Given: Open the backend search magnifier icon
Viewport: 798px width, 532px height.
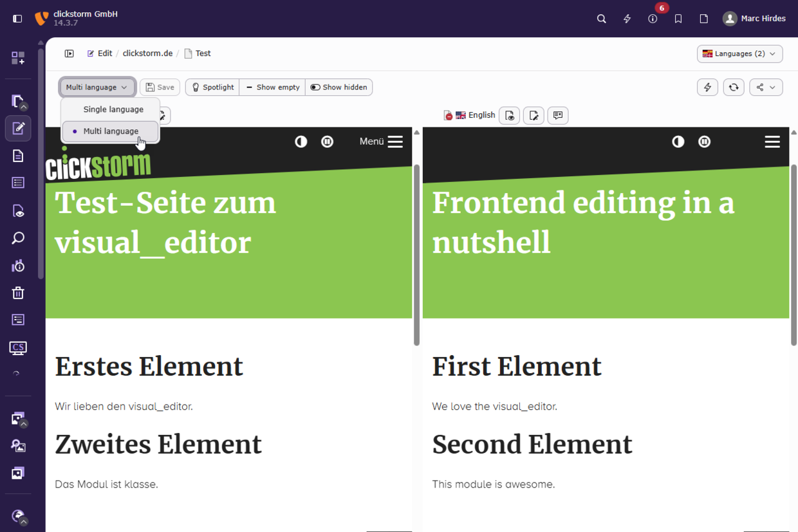Looking at the screenshot, I should click(602, 19).
